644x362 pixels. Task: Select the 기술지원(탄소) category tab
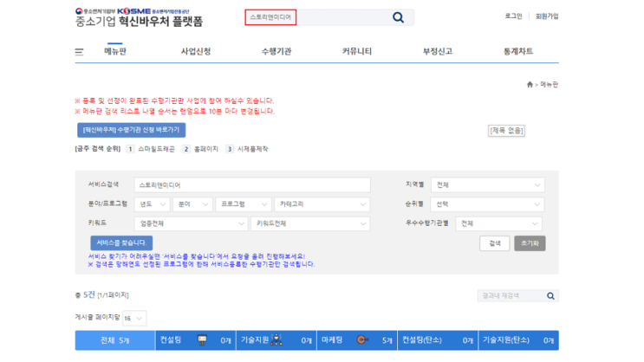[x=518, y=340]
